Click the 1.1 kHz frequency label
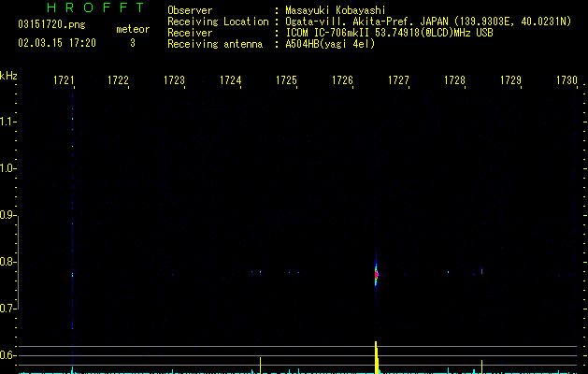The height and width of the screenshot is (374, 588). 7,122
